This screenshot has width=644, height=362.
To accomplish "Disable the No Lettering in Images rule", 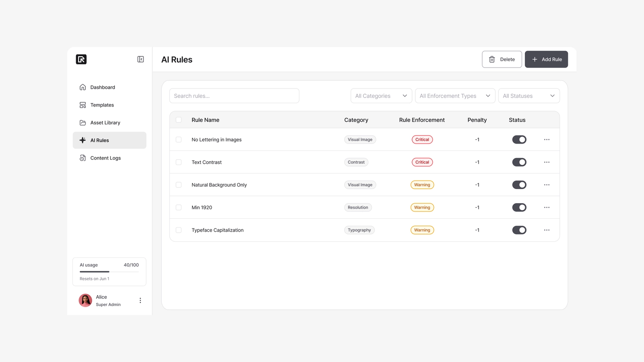I will [x=519, y=140].
